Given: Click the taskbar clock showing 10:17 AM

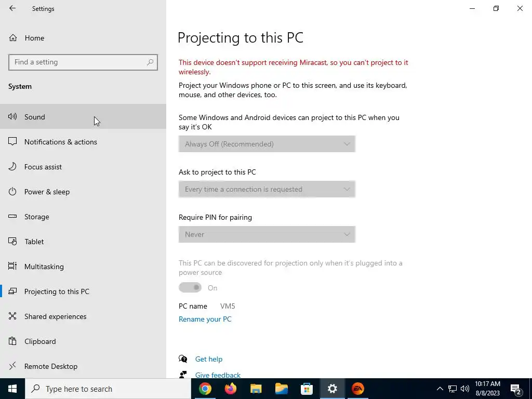Looking at the screenshot, I should pos(487,389).
